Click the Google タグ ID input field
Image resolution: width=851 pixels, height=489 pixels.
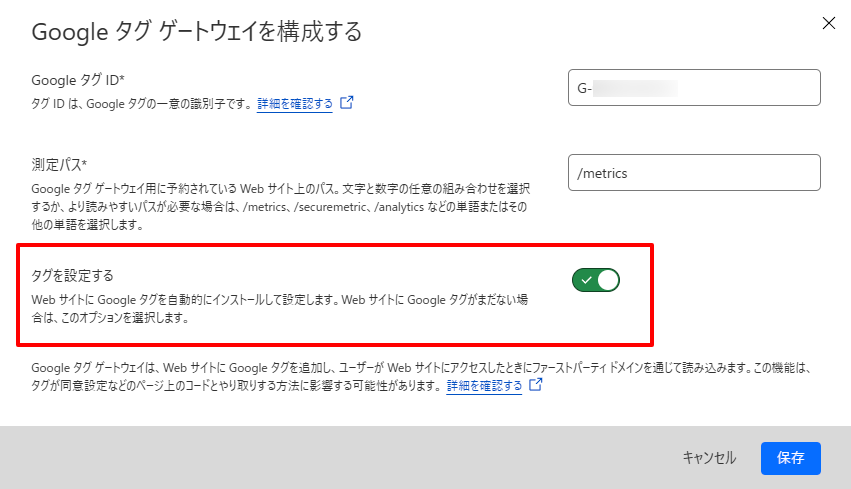click(x=694, y=87)
